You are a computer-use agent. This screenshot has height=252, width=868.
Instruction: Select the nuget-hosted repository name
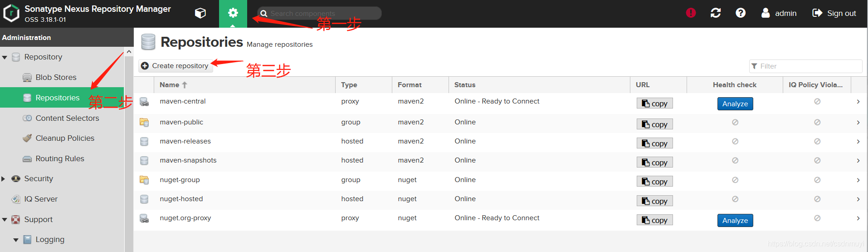[181, 199]
